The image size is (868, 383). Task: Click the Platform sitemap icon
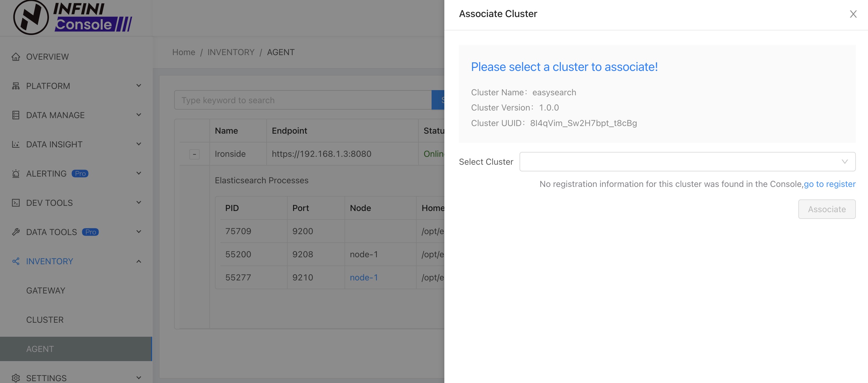(x=16, y=86)
